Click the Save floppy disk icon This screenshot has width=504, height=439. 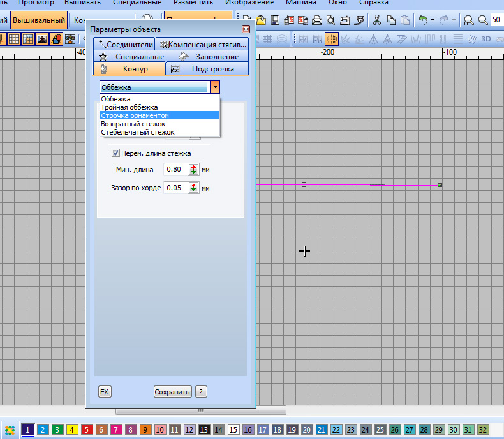274,20
